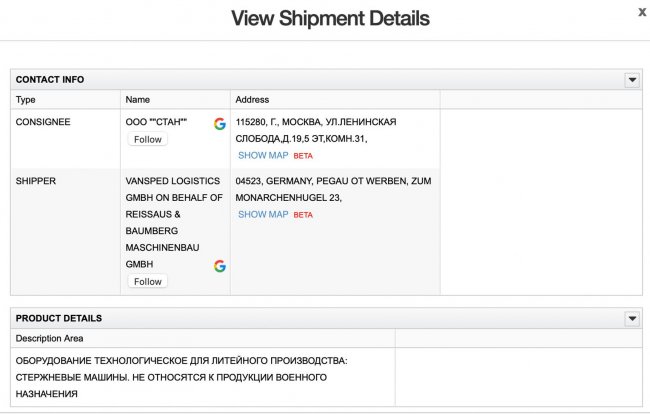The width and height of the screenshot is (650, 414).
Task: Click the BETA label beside consignee map link
Action: 303,157
